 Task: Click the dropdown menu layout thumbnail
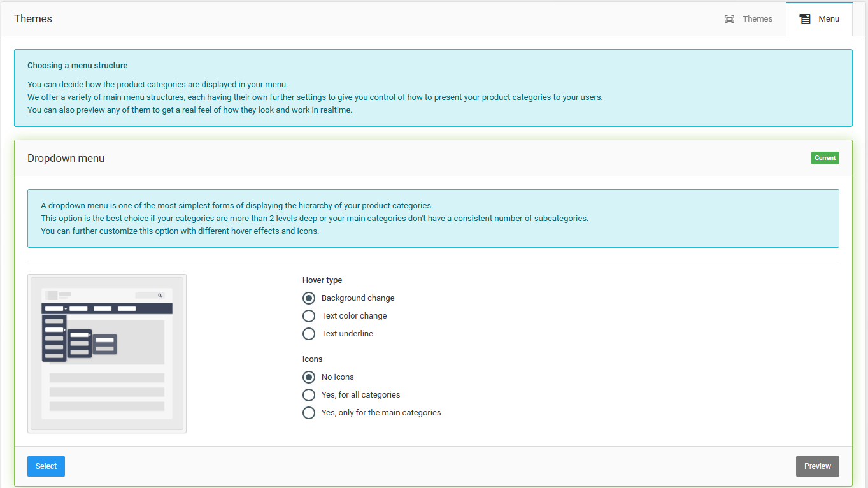pyautogui.click(x=106, y=353)
